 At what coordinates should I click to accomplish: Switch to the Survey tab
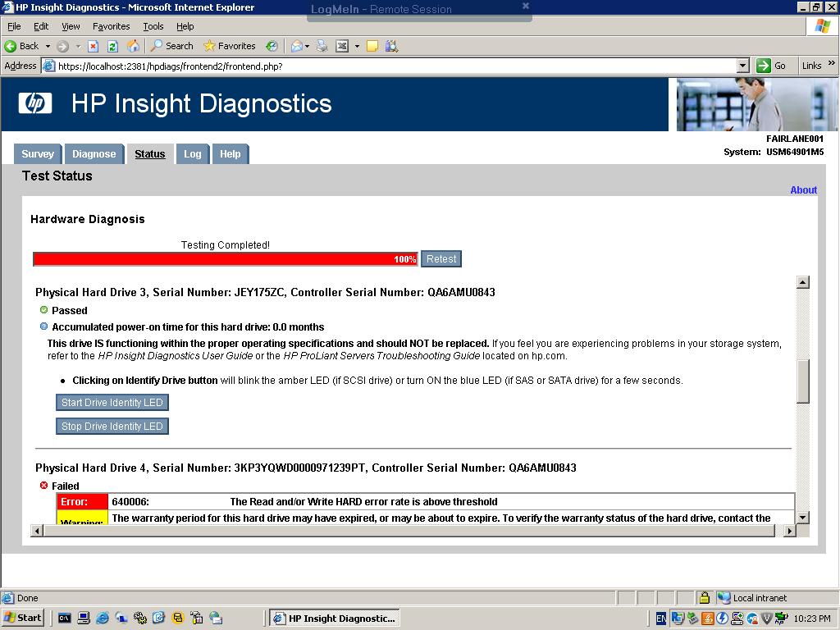(x=38, y=154)
